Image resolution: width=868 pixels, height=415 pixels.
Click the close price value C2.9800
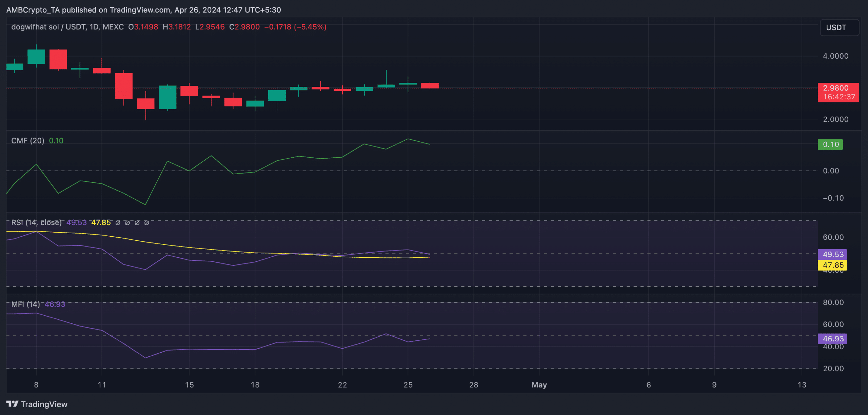(x=244, y=27)
